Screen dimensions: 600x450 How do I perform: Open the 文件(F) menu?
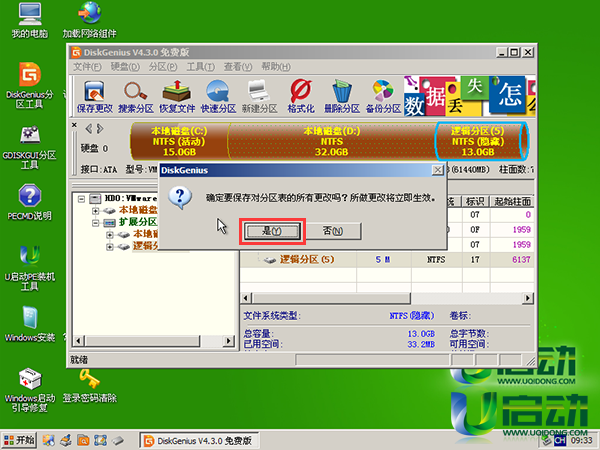coord(87,67)
